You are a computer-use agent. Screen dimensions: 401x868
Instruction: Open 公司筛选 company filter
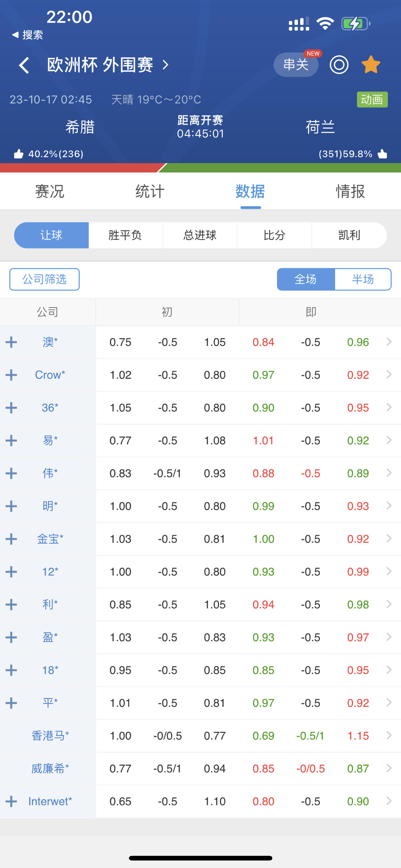coord(45,279)
